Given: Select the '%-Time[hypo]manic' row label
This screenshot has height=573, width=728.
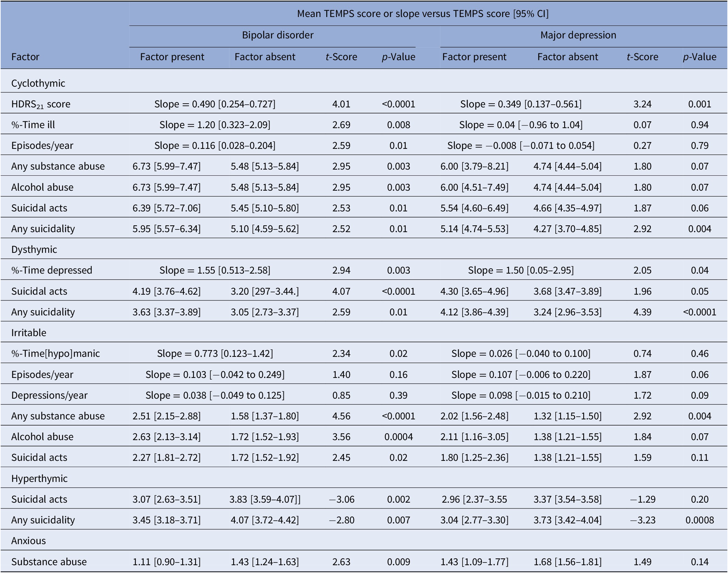Looking at the screenshot, I should [55, 353].
